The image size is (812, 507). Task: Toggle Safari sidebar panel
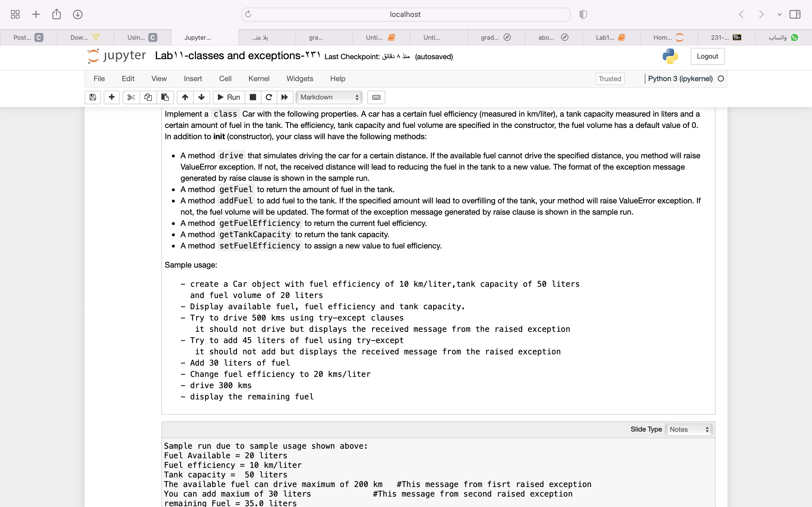coord(795,14)
